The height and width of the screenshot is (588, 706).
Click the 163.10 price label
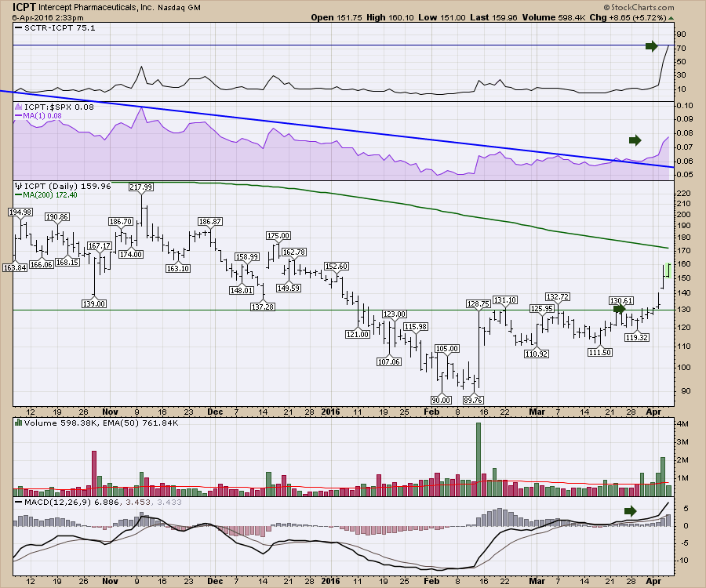178,269
